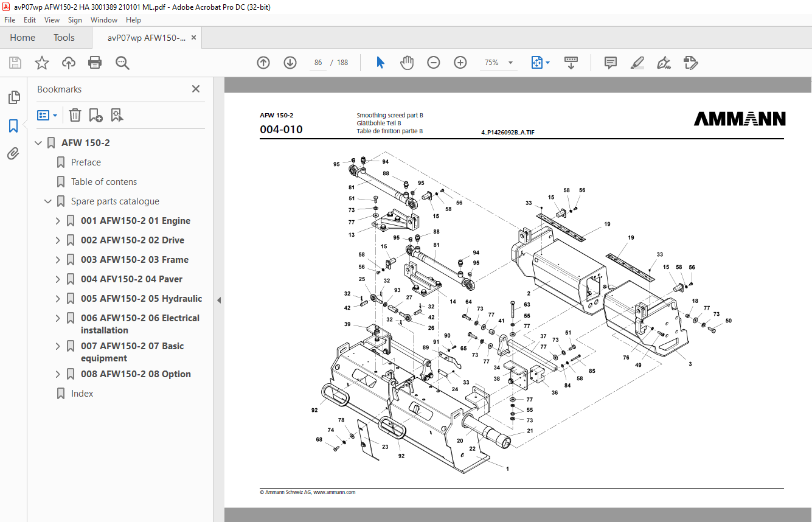Go to the next page with down arrow
The width and height of the screenshot is (812, 522).
290,63
